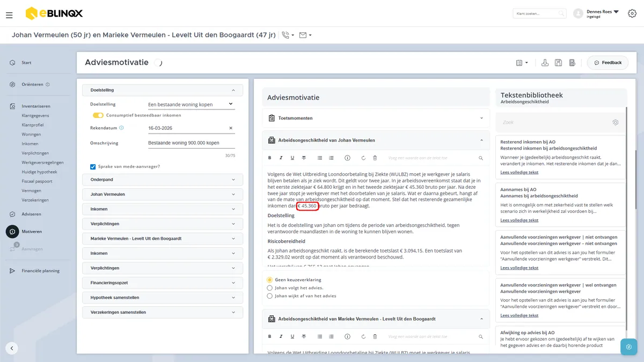The height and width of the screenshot is (362, 644).
Task: Open Klantprofiel under Inventariseren
Action: 33,125
